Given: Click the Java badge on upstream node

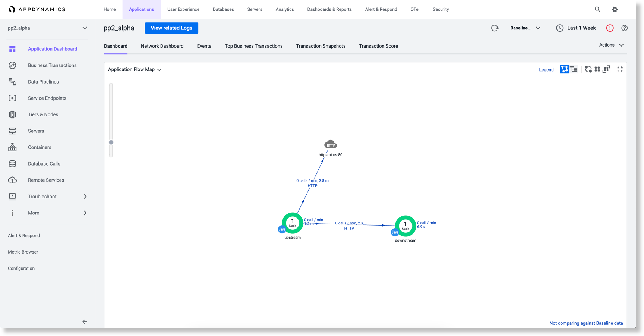Looking at the screenshot, I should coord(282,229).
